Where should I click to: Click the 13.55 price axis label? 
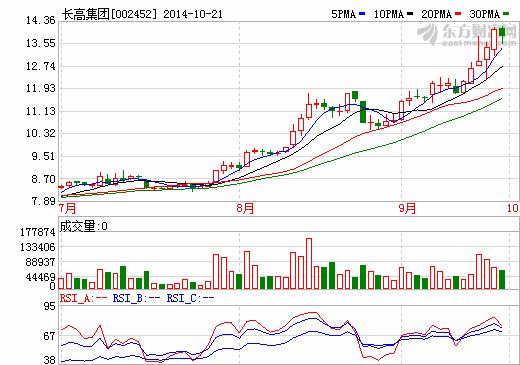click(x=40, y=43)
